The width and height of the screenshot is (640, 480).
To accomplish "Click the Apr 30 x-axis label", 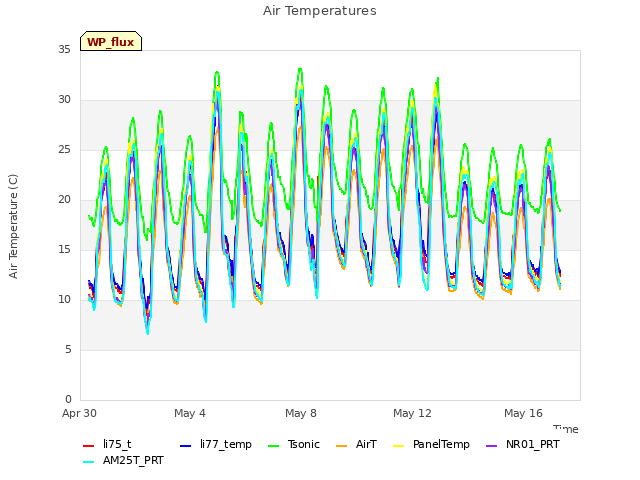I will pyautogui.click(x=79, y=413).
